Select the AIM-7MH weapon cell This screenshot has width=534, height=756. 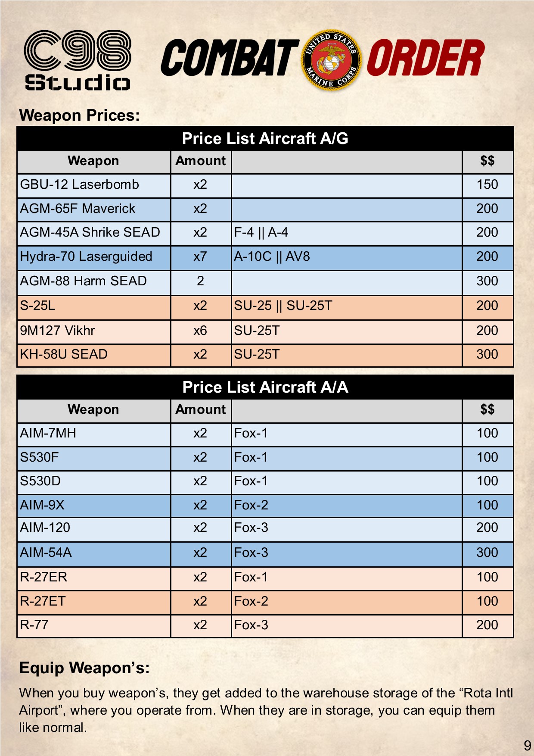48,433
